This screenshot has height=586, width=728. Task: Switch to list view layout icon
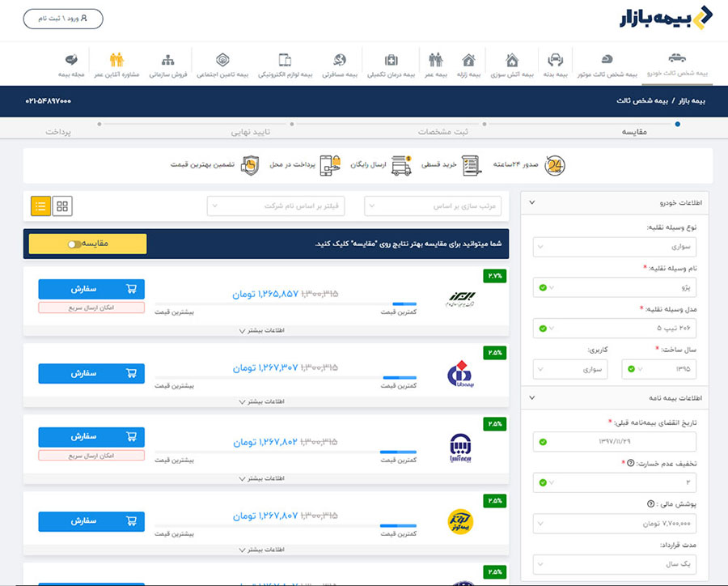(x=41, y=206)
